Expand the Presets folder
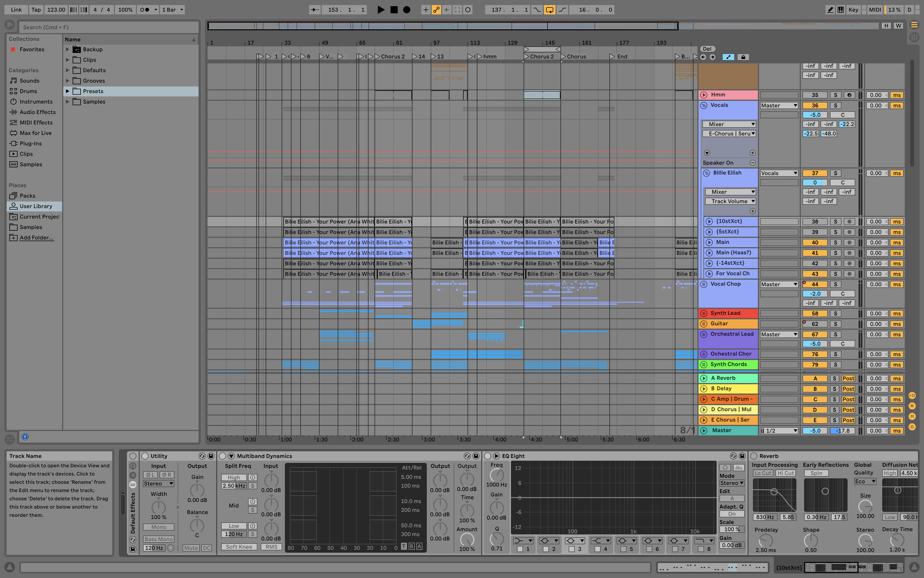Viewport: 924px width, 578px height. [x=68, y=91]
